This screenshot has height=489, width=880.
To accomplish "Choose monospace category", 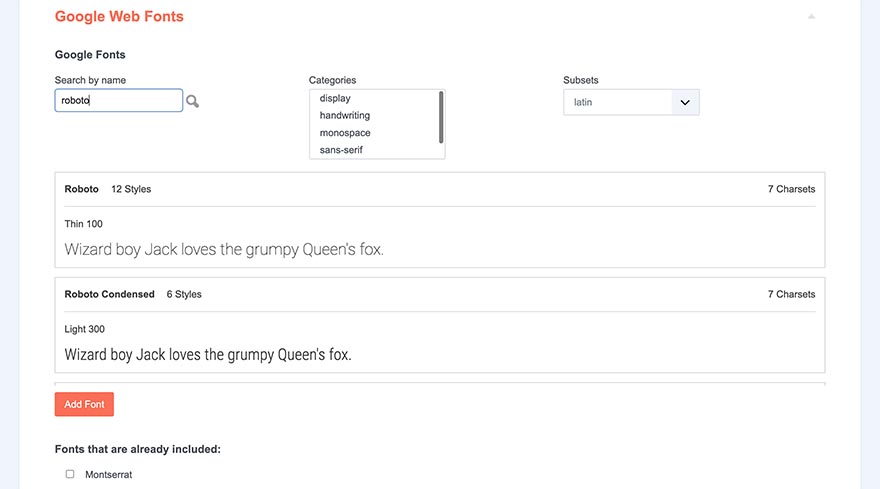I will [345, 133].
